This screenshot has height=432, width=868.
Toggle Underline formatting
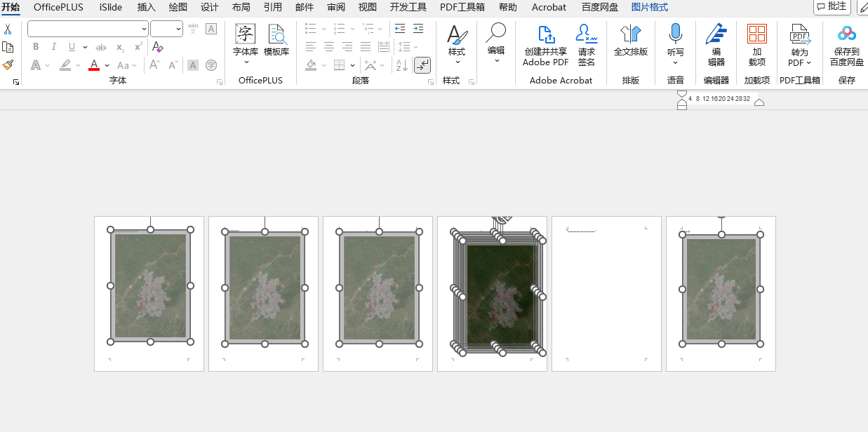coord(72,47)
